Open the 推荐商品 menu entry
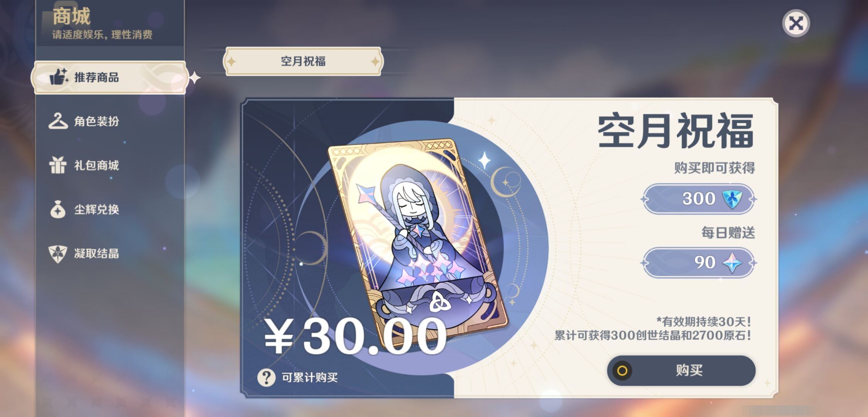Screen dimensions: 868x417 [110, 77]
